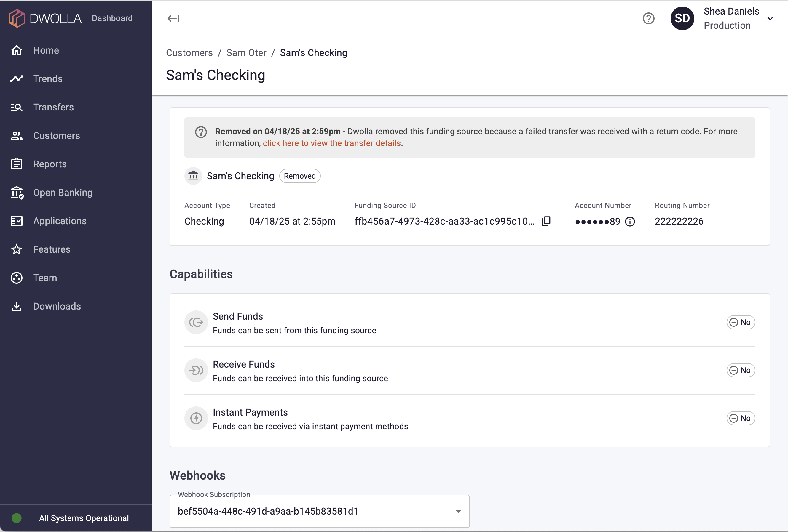
Task: Click the Receive Funds capability title
Action: (244, 364)
